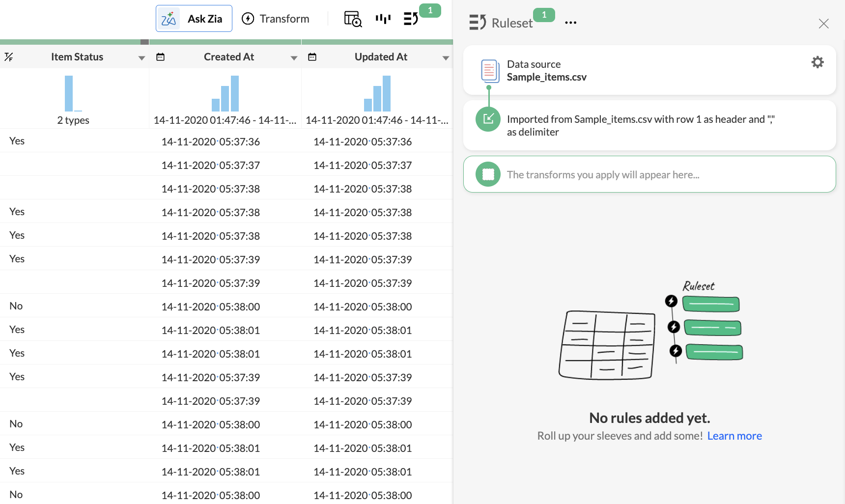Open the data preview table-search icon
This screenshot has height=504, width=845.
point(353,19)
